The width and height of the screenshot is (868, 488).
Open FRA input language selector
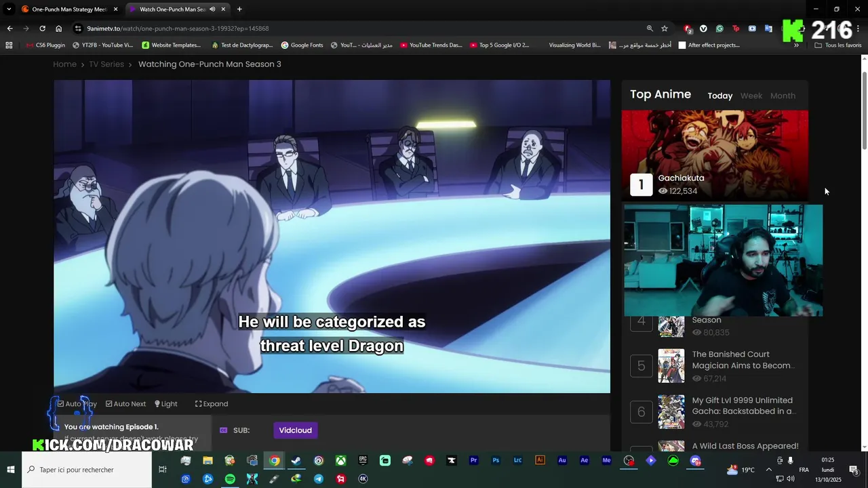point(804,470)
